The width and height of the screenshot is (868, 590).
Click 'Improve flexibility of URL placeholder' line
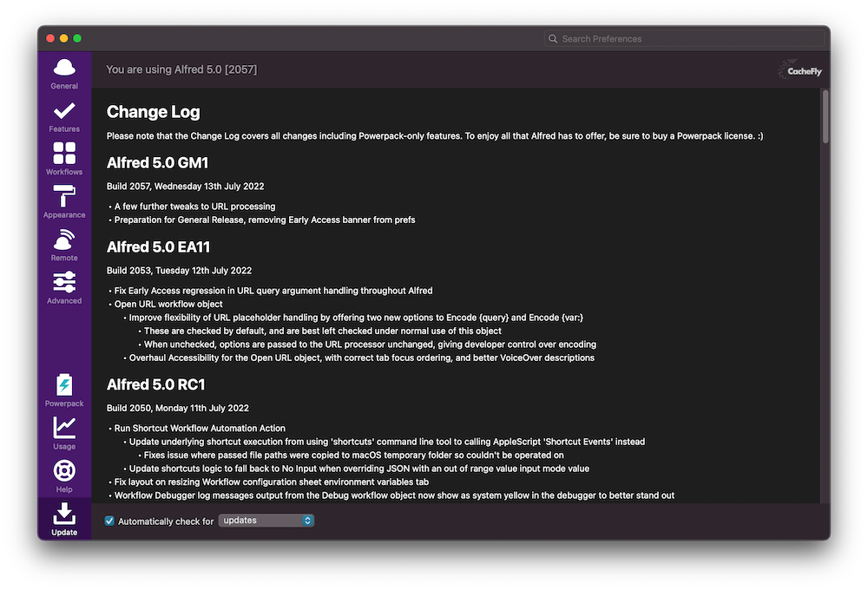pos(356,318)
